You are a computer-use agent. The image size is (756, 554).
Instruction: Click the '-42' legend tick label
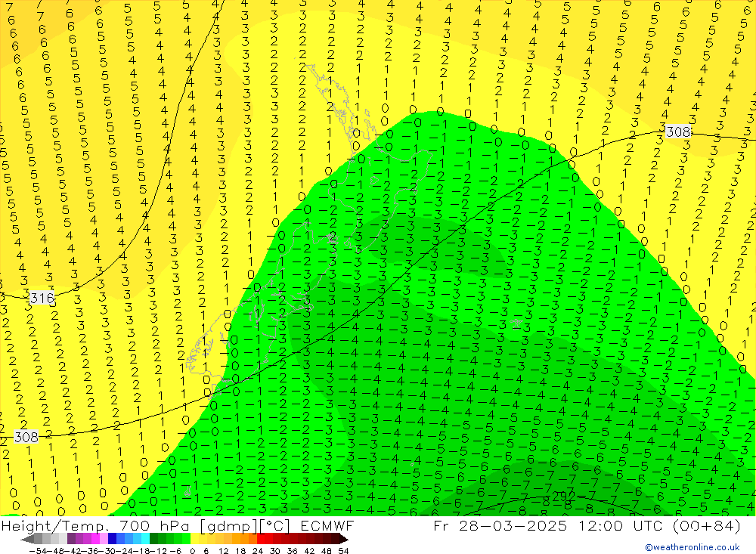click(73, 550)
